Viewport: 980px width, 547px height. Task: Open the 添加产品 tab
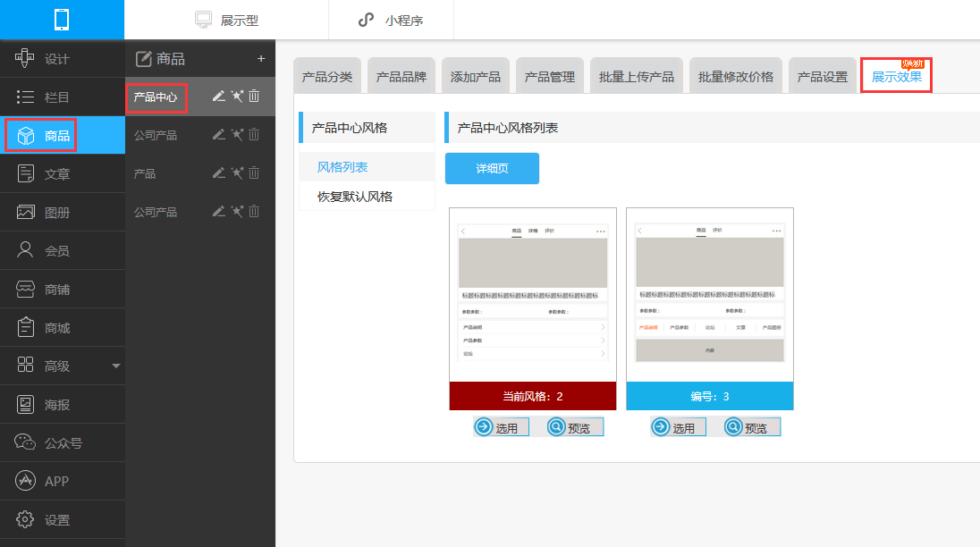[x=476, y=76]
